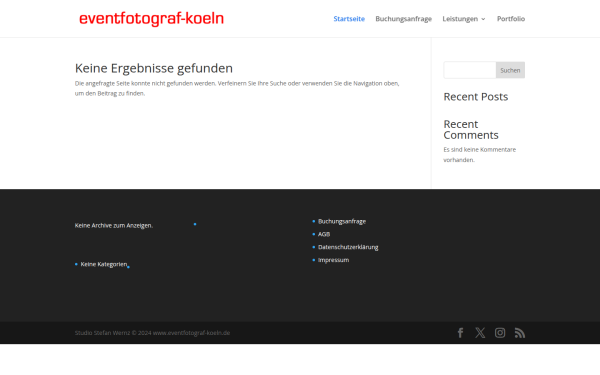The image size is (600, 375).
Task: Open the Impressum footer link
Action: [333, 260]
